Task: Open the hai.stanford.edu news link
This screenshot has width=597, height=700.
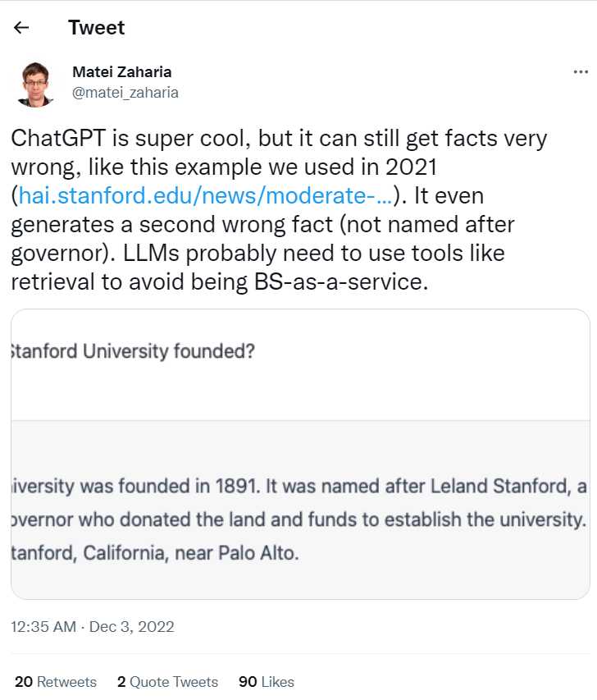Action: 205,195
